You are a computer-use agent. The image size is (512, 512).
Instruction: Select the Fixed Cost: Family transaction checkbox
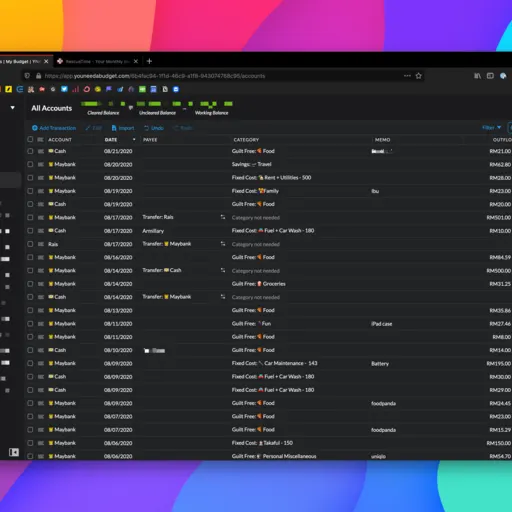(x=30, y=191)
